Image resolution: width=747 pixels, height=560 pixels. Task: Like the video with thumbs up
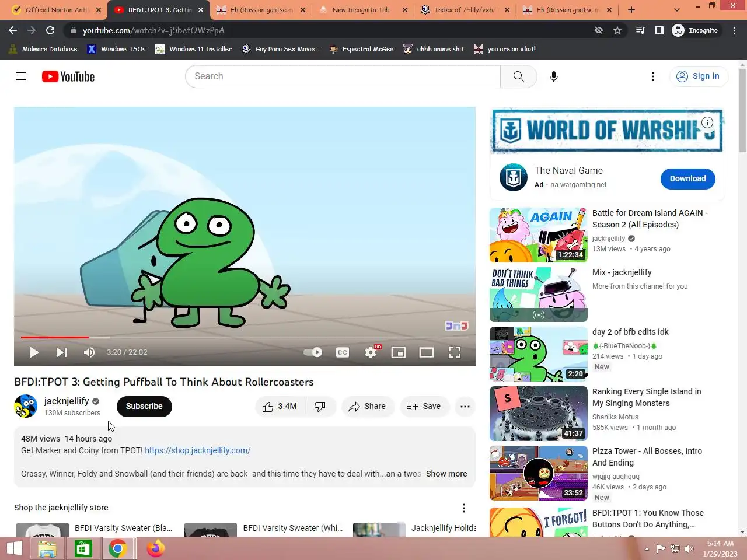(x=280, y=407)
